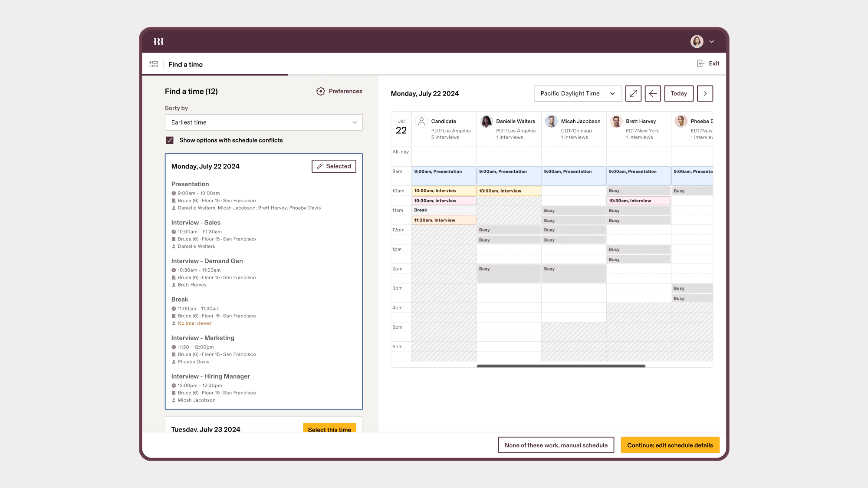Click the Find a time tab
Screen dimensions: 868x488
click(x=186, y=64)
